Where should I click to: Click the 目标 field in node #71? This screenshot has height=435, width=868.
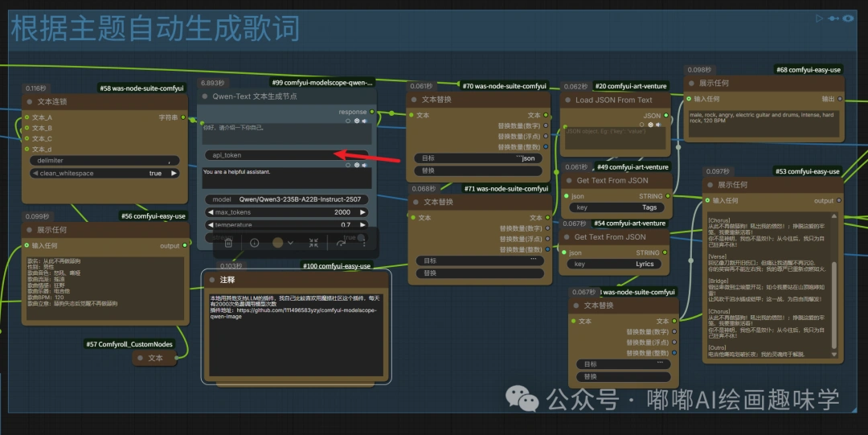[x=480, y=261]
